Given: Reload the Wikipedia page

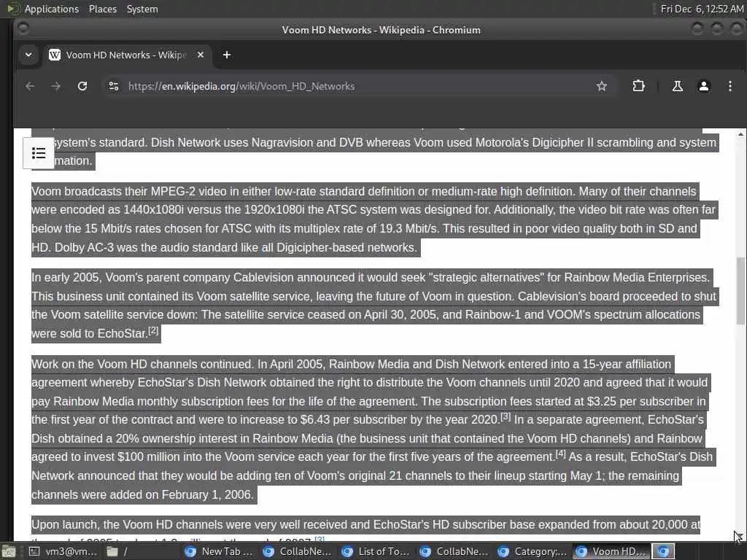Looking at the screenshot, I should 82,86.
